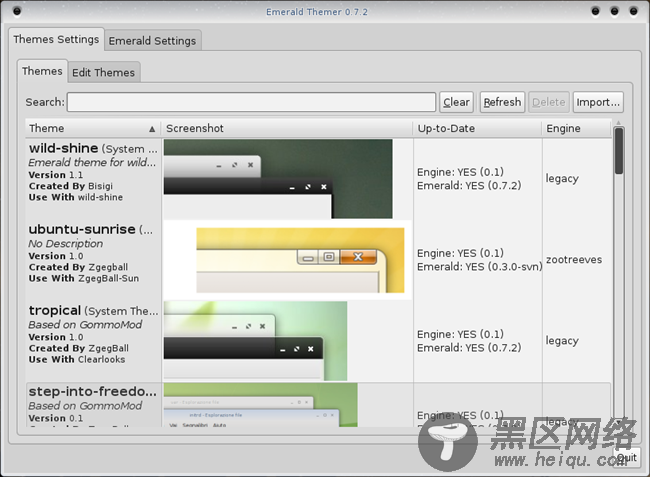Click 'Use With Clearlooks' text

[77, 359]
